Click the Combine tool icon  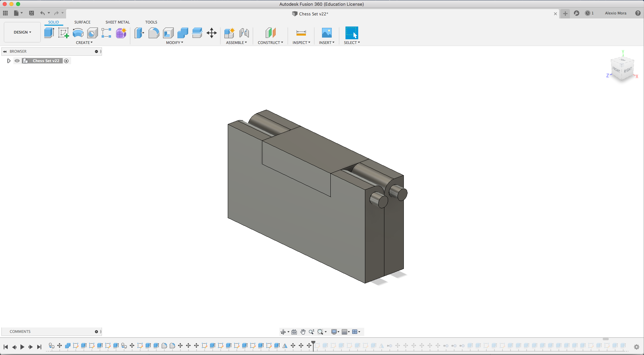[182, 33]
